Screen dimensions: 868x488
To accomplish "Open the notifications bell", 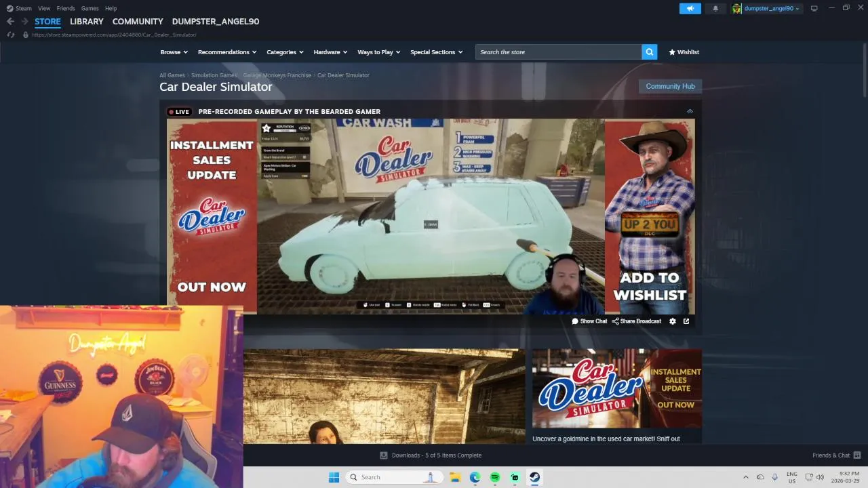I will point(715,8).
